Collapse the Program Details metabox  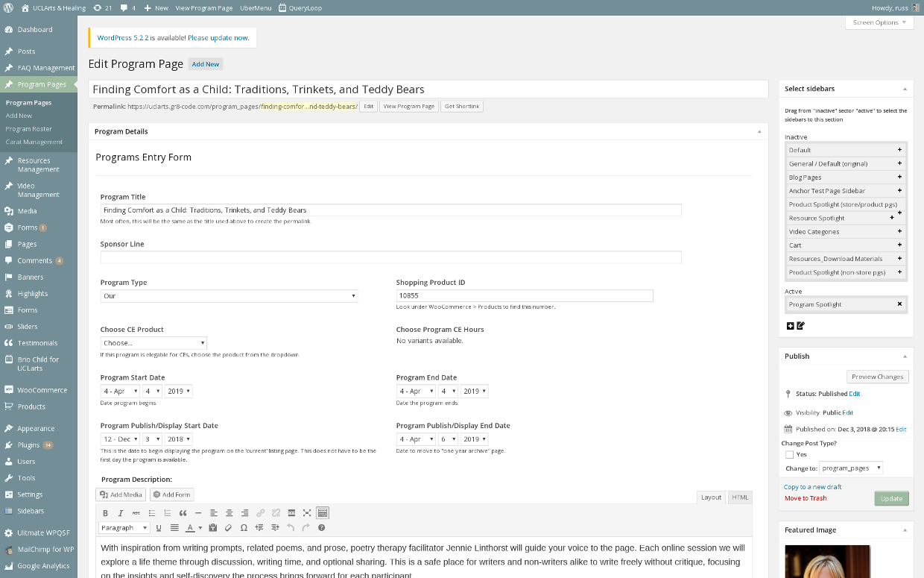tap(759, 131)
